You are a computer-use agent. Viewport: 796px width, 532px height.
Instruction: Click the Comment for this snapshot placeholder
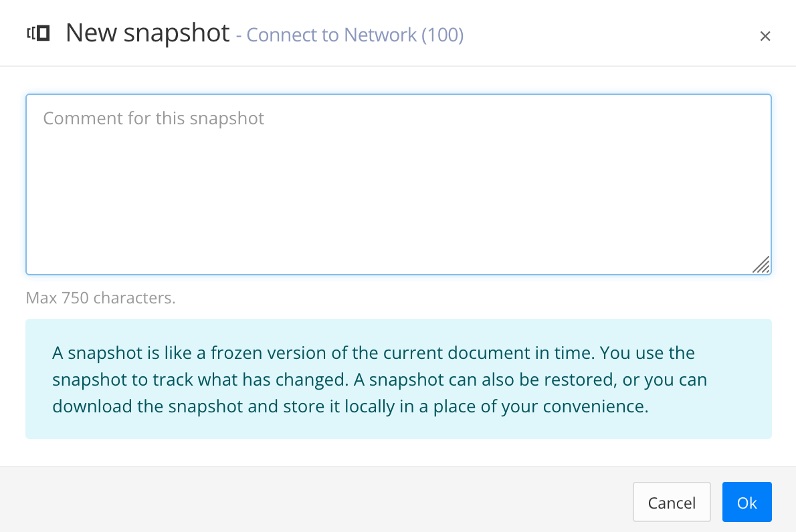coord(153,118)
